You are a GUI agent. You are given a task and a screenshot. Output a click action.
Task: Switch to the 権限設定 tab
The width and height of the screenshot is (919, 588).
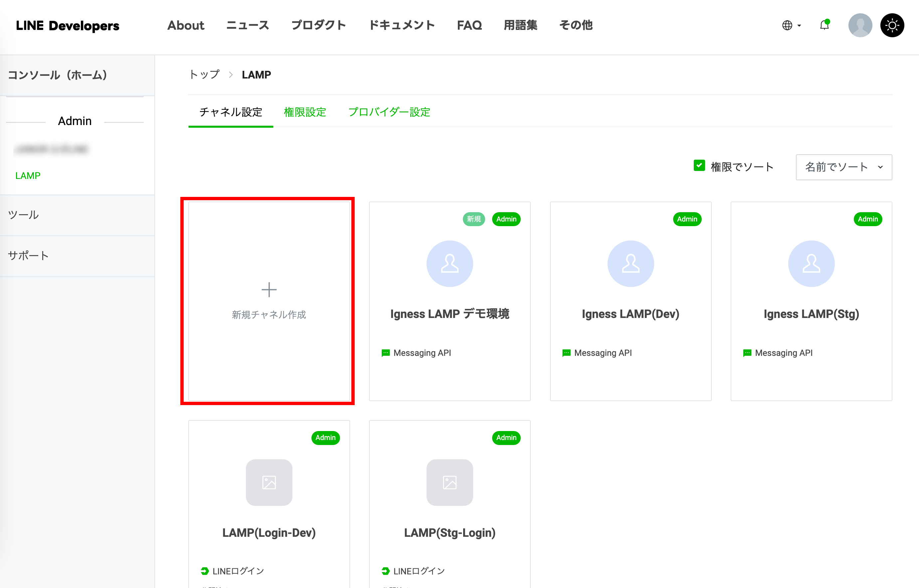click(x=305, y=112)
